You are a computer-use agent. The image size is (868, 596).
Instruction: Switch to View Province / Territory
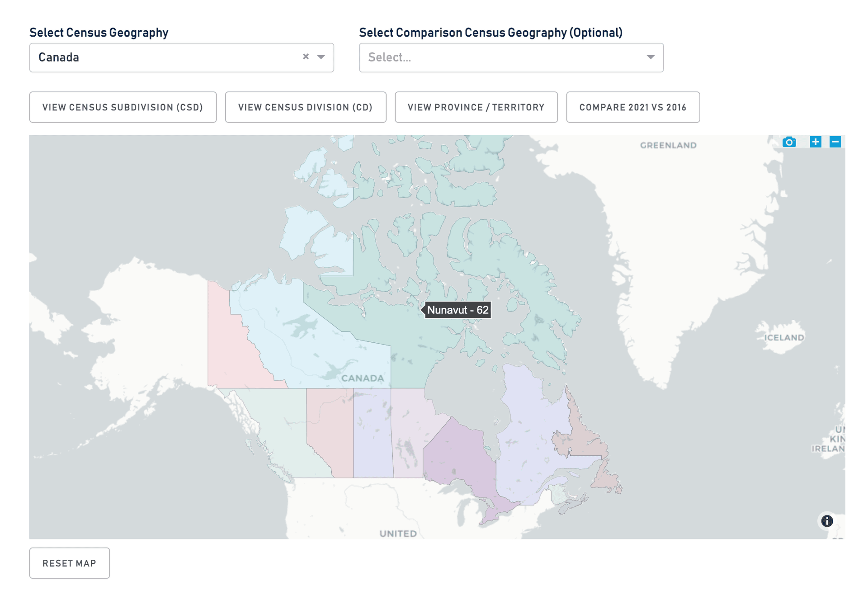pos(476,107)
